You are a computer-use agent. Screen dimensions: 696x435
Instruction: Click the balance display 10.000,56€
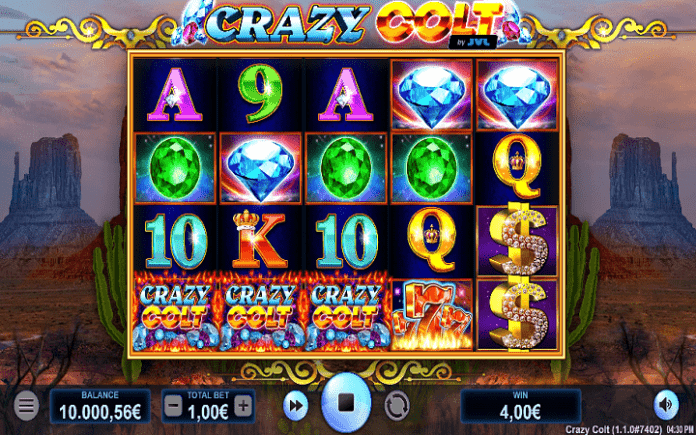tap(100, 407)
